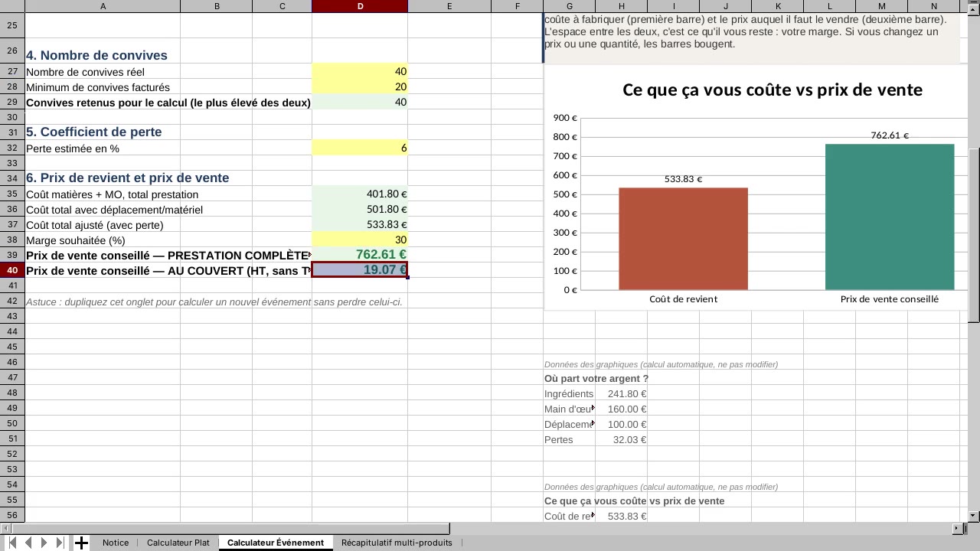Screen dimensions: 980x551
Task: Go to the previous sheet arrow
Action: tap(28, 543)
